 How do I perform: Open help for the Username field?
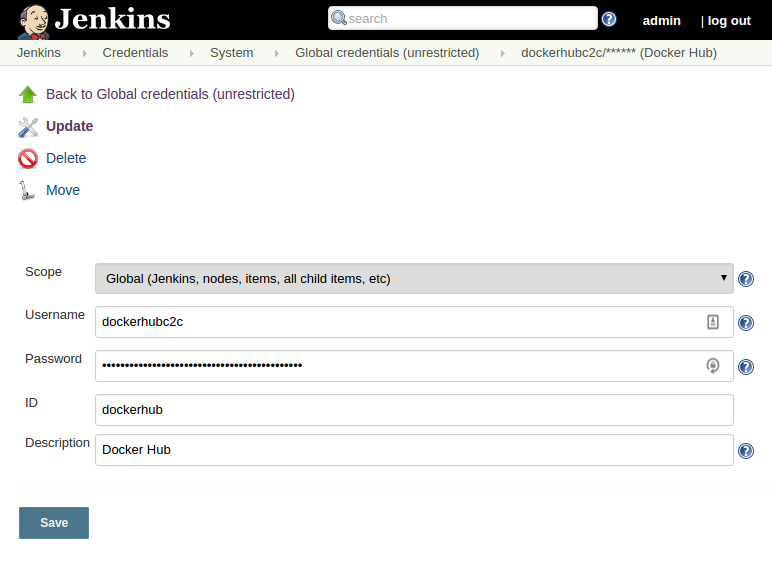[x=746, y=323]
